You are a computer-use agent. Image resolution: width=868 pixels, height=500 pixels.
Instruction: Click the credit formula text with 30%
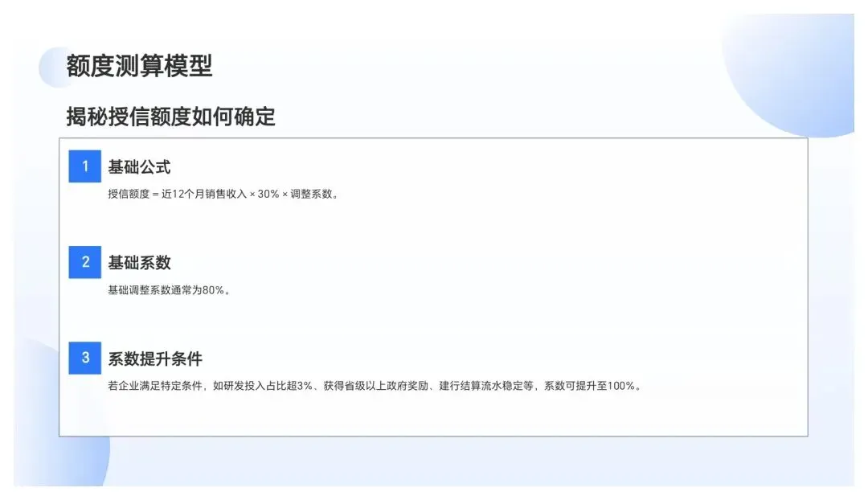(223, 194)
